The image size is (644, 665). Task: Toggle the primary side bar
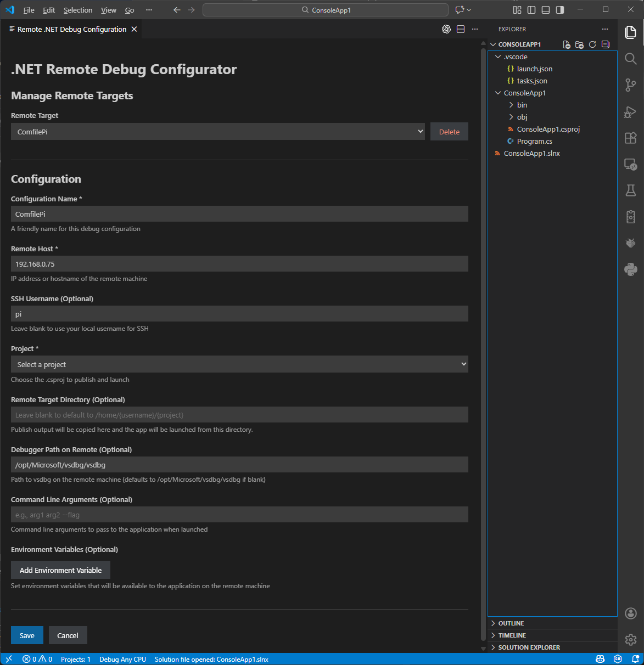531,10
